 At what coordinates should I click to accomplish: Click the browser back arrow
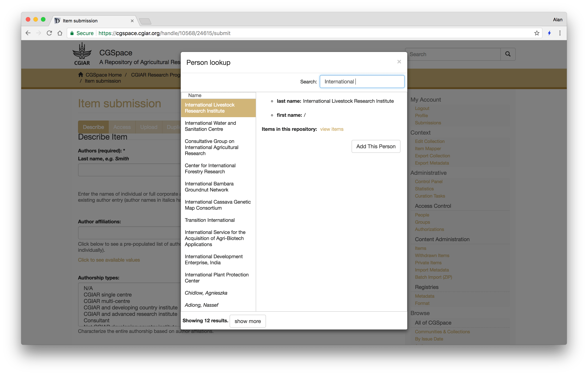(x=28, y=33)
